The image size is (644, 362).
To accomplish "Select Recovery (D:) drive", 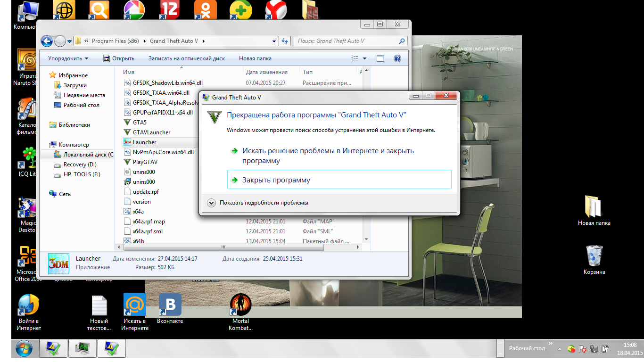I will coord(75,165).
